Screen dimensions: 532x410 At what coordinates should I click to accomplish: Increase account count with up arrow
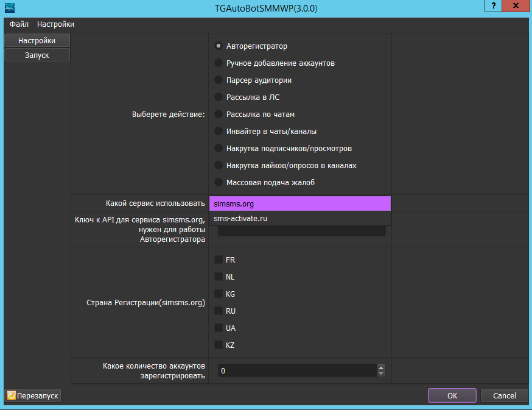(381, 367)
